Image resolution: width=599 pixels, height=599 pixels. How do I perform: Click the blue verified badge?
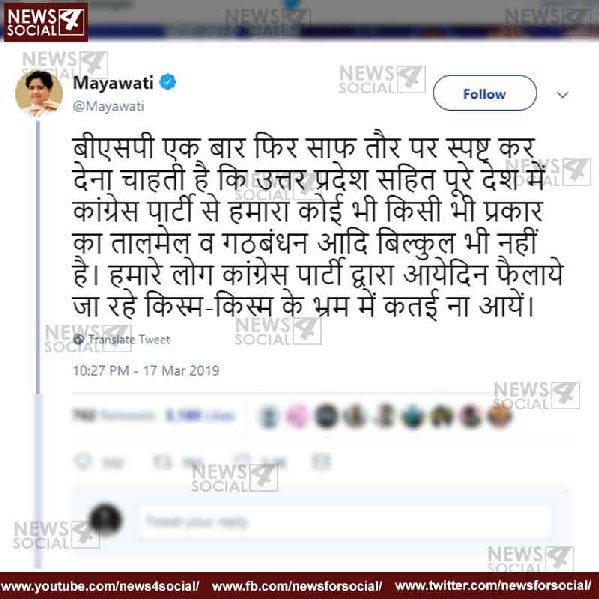[168, 82]
